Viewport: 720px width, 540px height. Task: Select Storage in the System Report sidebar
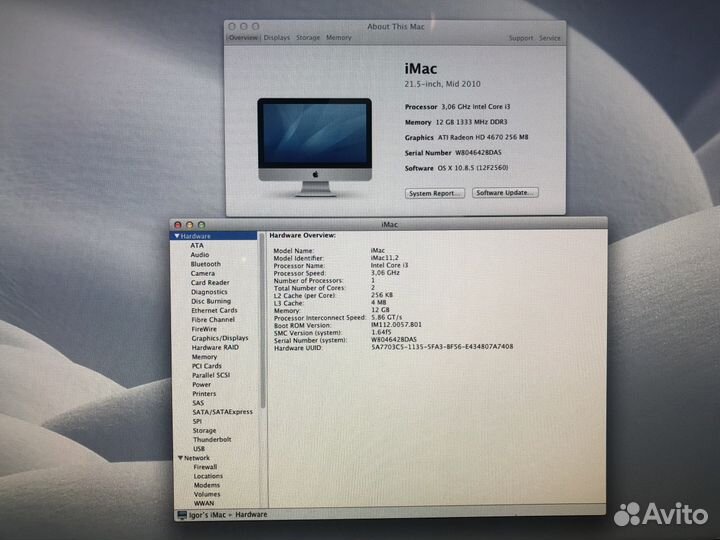(204, 431)
